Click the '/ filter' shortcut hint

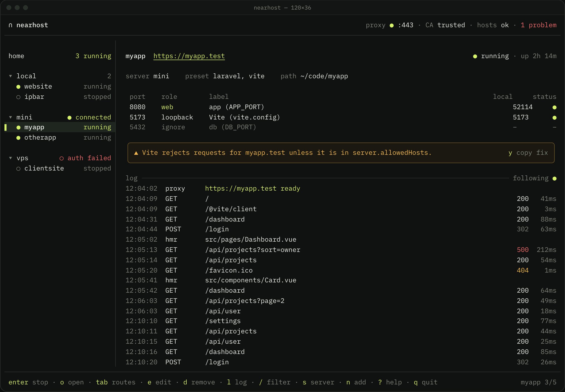tap(275, 382)
